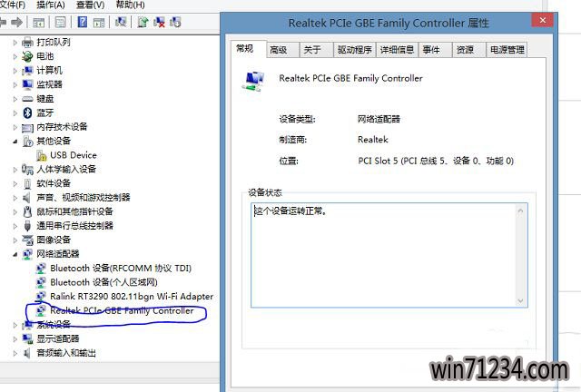Expand the 计算机 tree node
581x392 pixels.
coord(15,71)
